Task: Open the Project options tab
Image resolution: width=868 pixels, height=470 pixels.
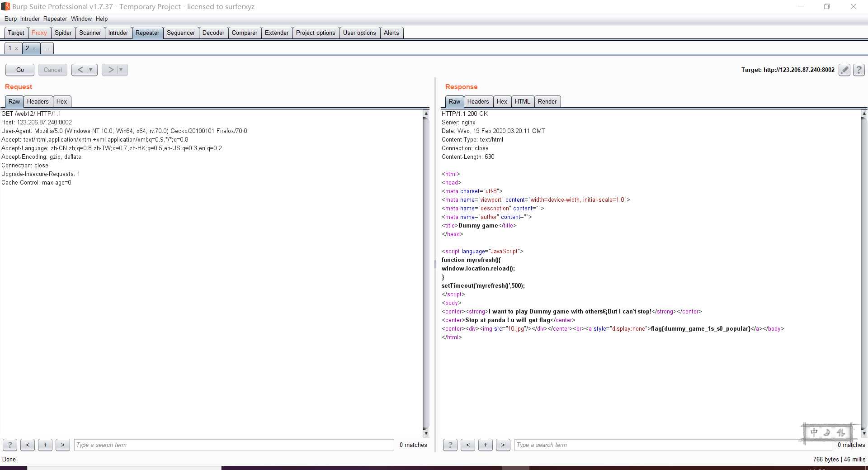Action: pos(316,33)
